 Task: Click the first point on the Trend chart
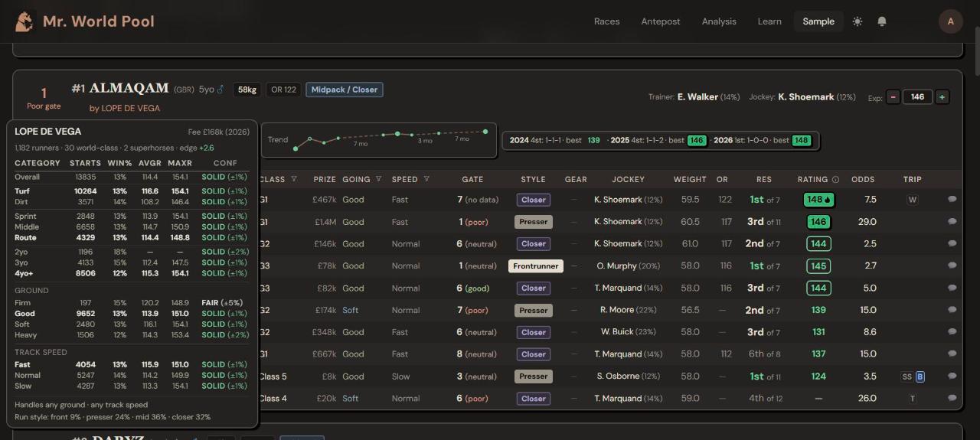[x=296, y=148]
